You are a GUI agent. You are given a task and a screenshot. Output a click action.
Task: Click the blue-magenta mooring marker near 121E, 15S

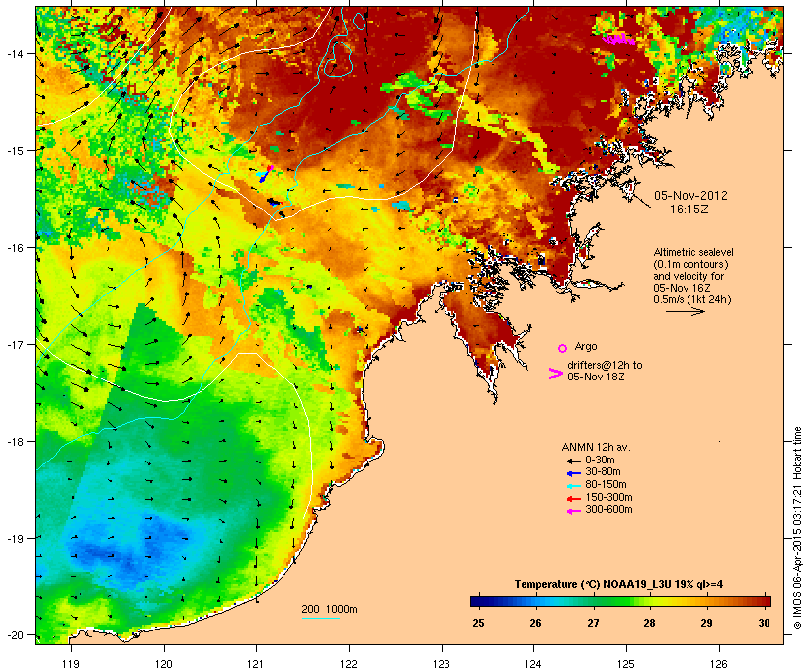point(266,174)
